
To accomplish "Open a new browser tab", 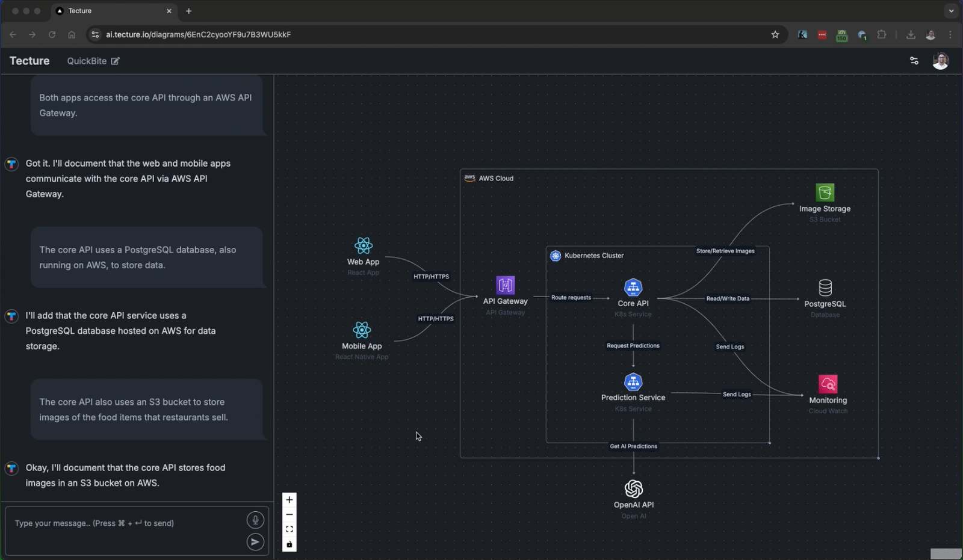I will 189,11.
